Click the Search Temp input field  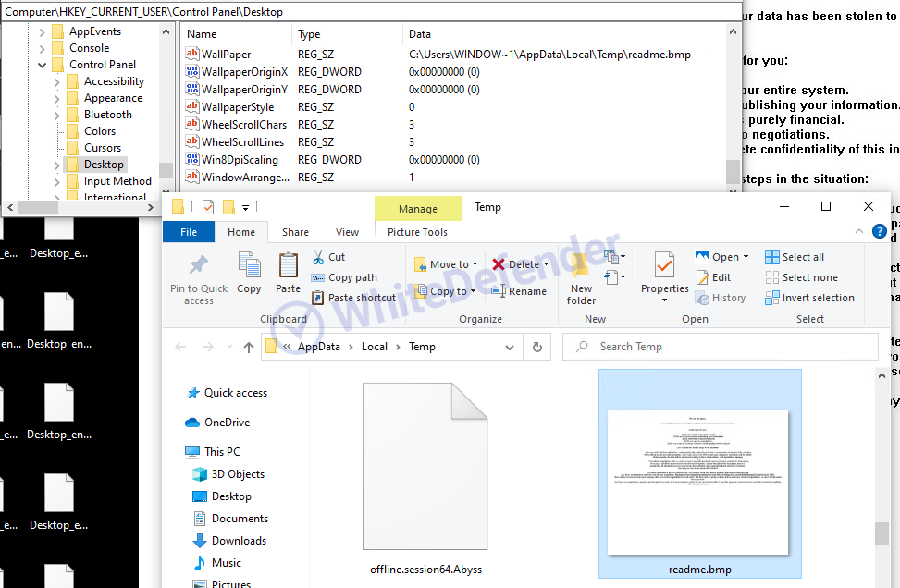(721, 347)
